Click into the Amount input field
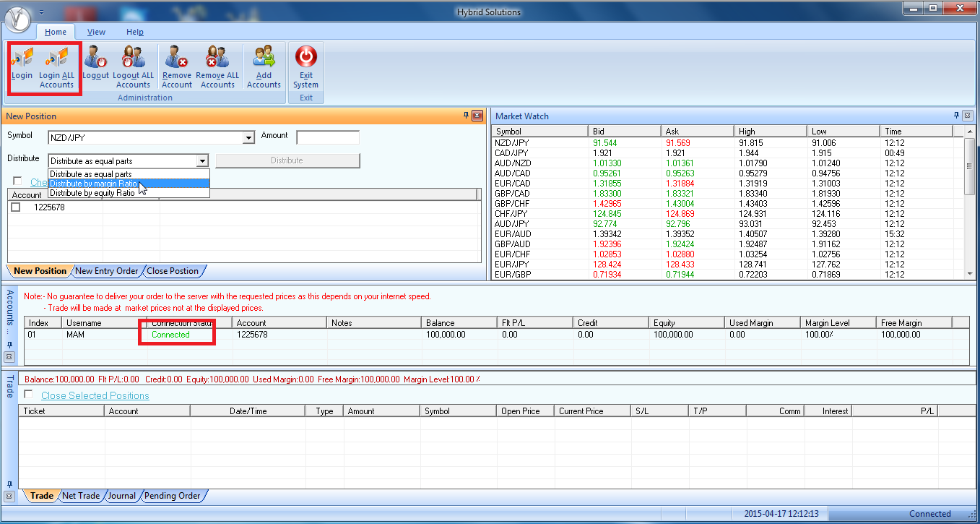The height and width of the screenshot is (524, 980). pyautogui.click(x=328, y=137)
